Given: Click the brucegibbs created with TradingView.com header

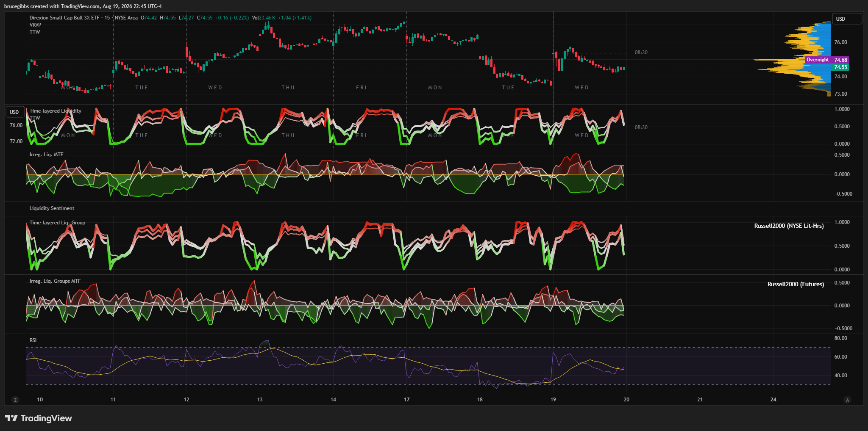Looking at the screenshot, I should click(83, 6).
